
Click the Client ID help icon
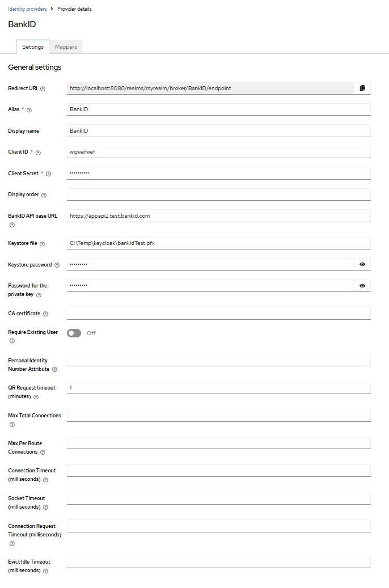click(x=38, y=153)
